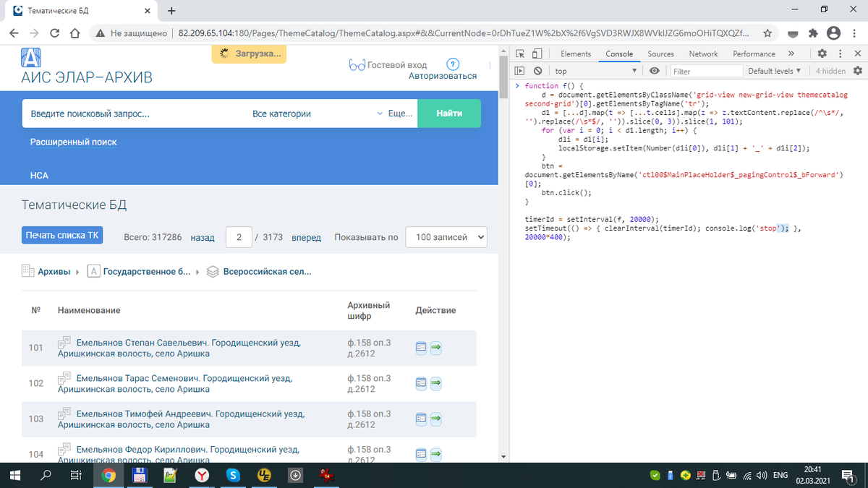Open the 'НСА' menu item
This screenshot has height=488, width=868.
pyautogui.click(x=39, y=176)
